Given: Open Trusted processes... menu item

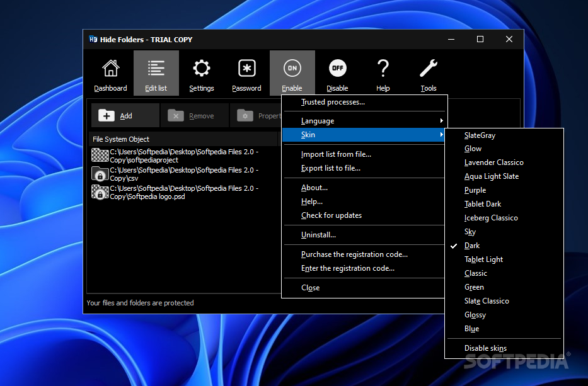Looking at the screenshot, I should [364, 102].
